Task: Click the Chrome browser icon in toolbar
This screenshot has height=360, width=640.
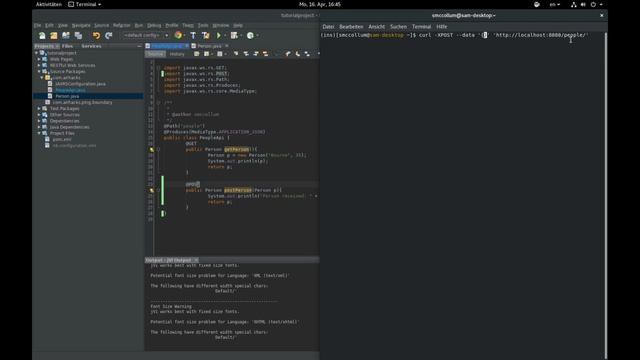Action: (x=178, y=36)
